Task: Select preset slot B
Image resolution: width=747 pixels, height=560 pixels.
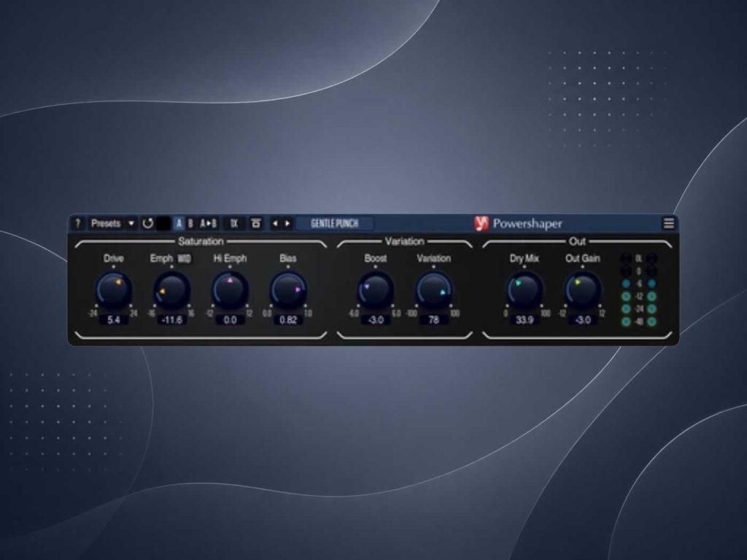Action: coord(190,223)
